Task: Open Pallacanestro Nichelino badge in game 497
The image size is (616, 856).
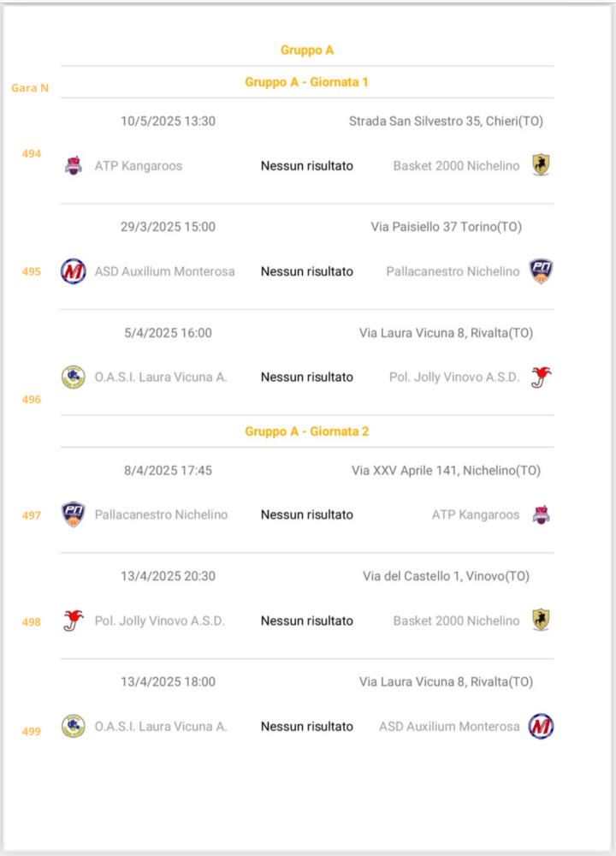Action: click(73, 514)
